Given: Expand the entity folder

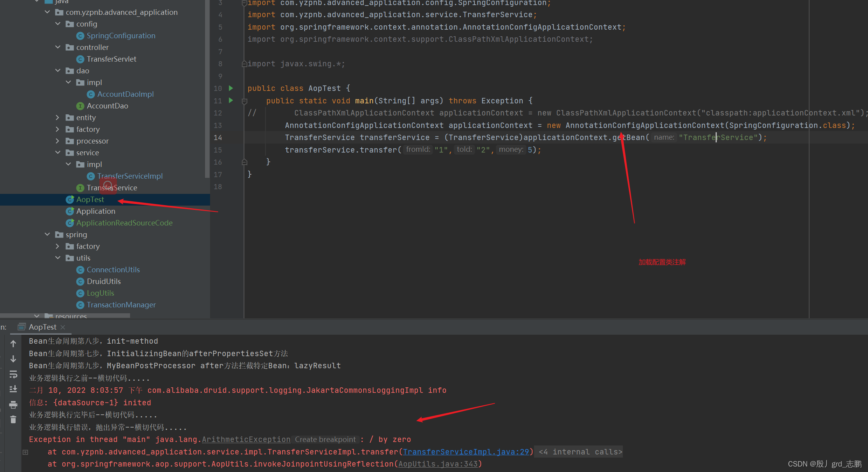Looking at the screenshot, I should [x=58, y=117].
